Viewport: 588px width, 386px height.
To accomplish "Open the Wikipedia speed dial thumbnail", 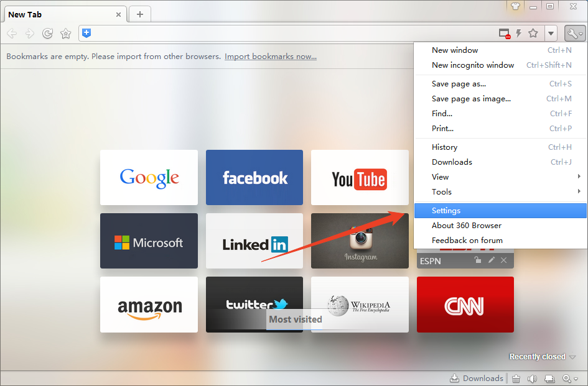I will 360,305.
